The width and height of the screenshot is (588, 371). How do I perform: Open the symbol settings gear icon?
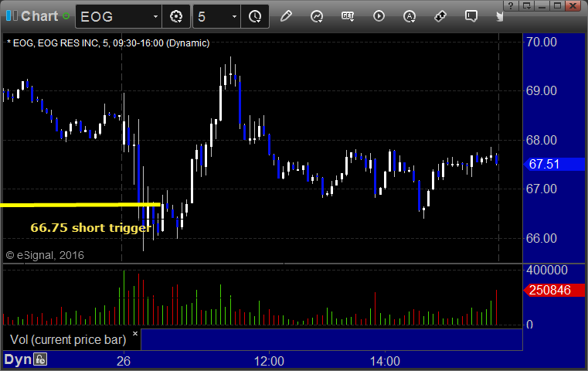pyautogui.click(x=176, y=16)
